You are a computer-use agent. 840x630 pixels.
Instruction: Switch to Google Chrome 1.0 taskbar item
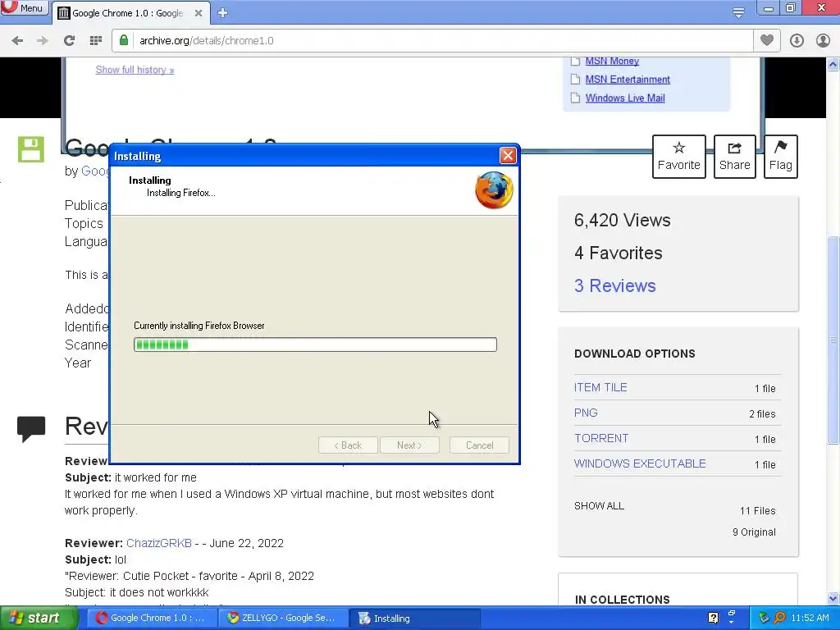(152, 618)
